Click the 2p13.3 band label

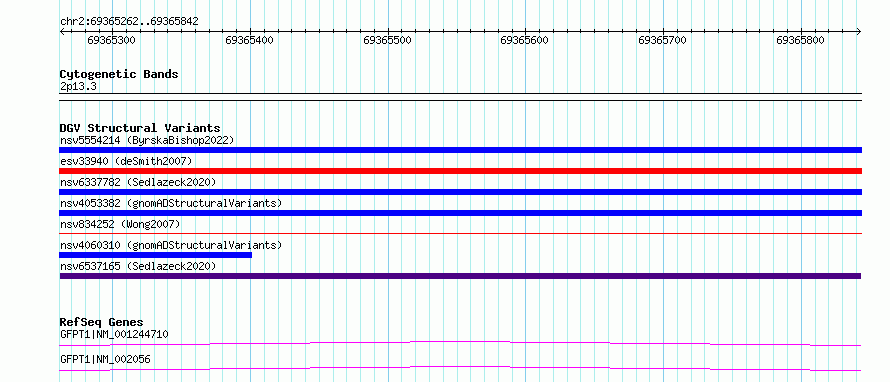[x=78, y=87]
